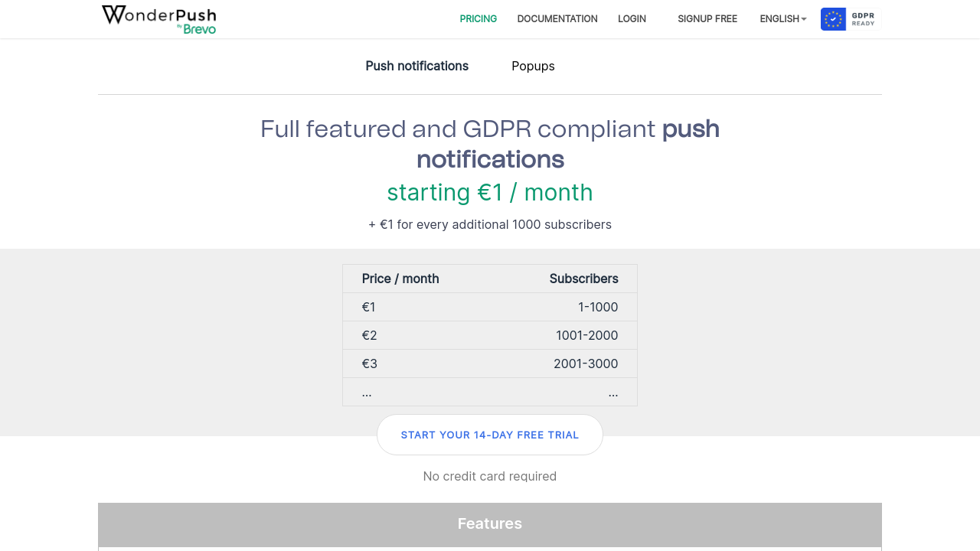Viewport: 980px width, 551px height.
Task: Click the Price / month column header
Action: pos(400,279)
